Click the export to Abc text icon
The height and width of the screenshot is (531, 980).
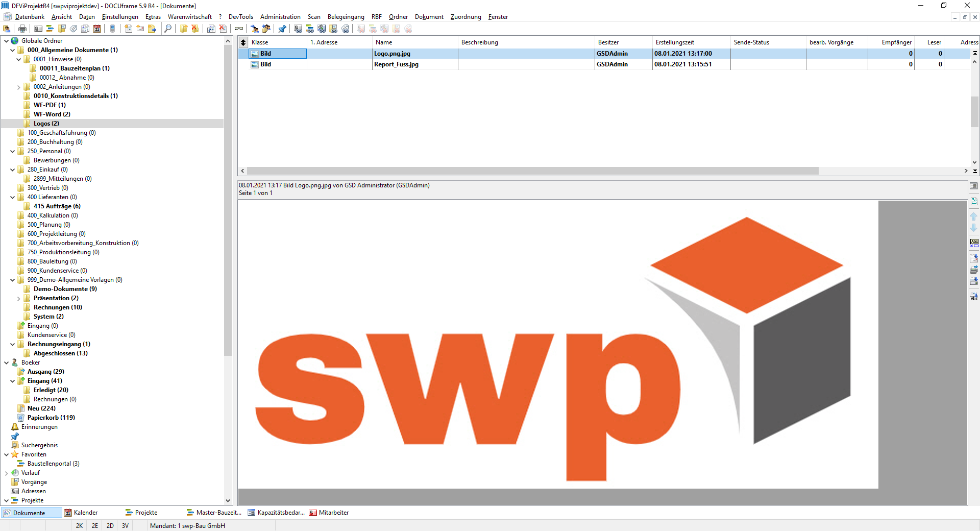click(974, 296)
